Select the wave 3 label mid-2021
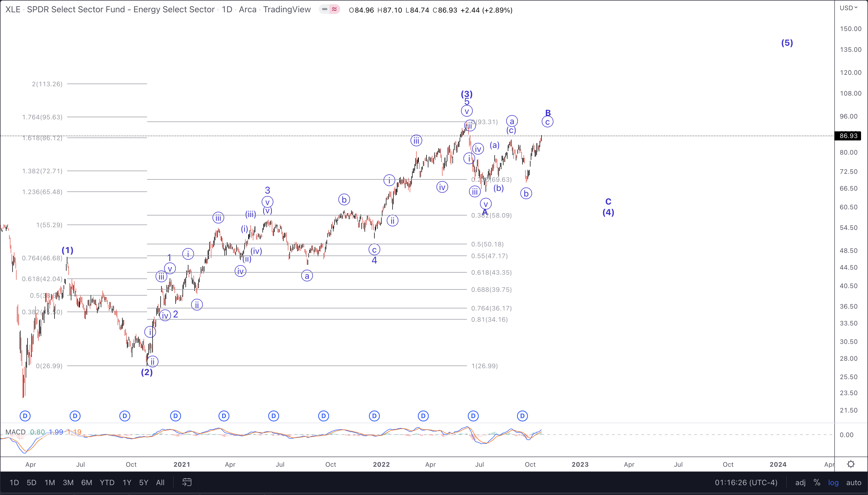Image resolution: width=868 pixels, height=495 pixels. (x=268, y=190)
